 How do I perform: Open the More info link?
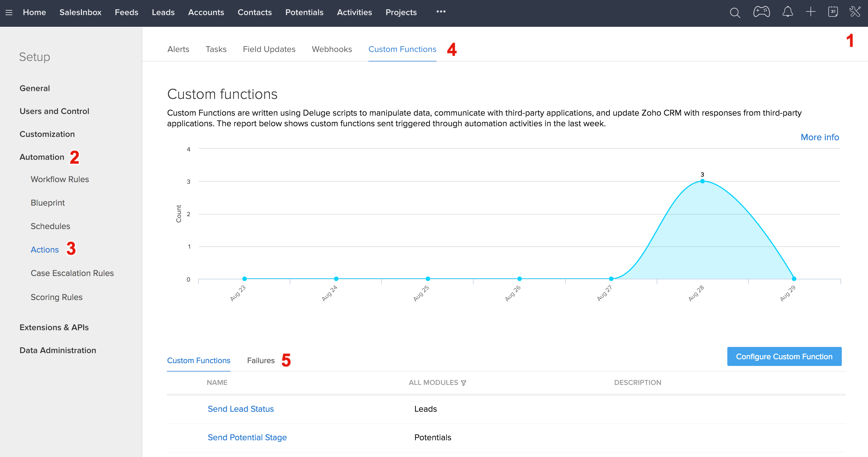(819, 137)
